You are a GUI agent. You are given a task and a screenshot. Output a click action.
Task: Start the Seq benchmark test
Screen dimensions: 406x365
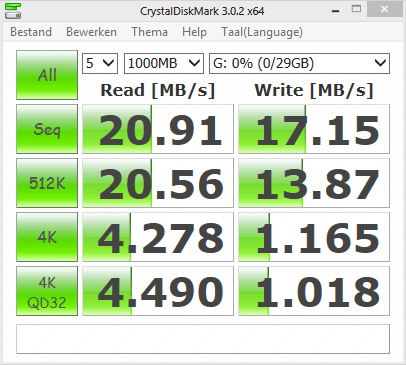(x=47, y=129)
